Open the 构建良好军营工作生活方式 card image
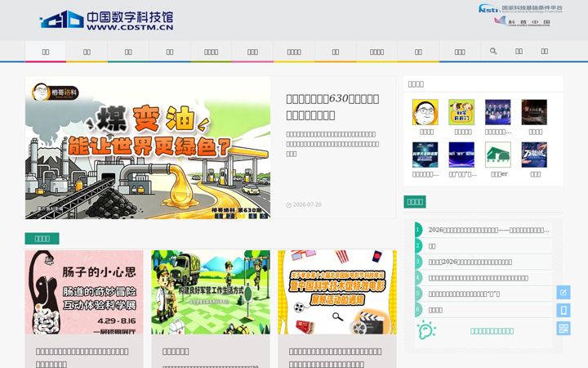 tap(211, 292)
